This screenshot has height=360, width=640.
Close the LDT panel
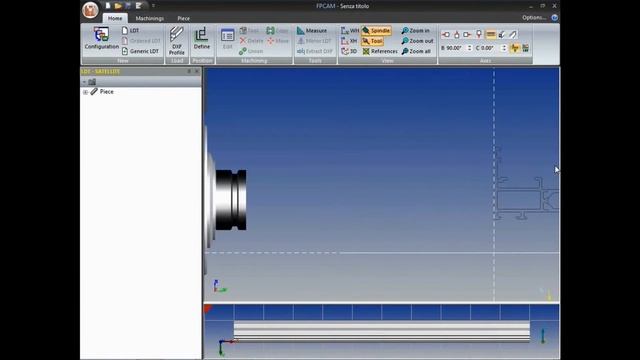pyautogui.click(x=197, y=71)
